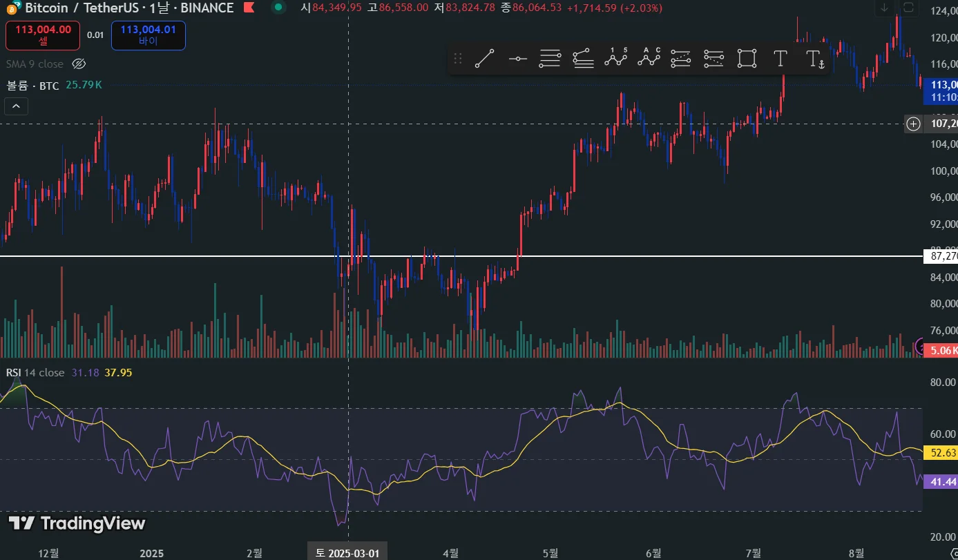Viewport: 958px width, 560px height.
Task: Click the +1,714.59 (+2.03%) change value
Action: 615,8
